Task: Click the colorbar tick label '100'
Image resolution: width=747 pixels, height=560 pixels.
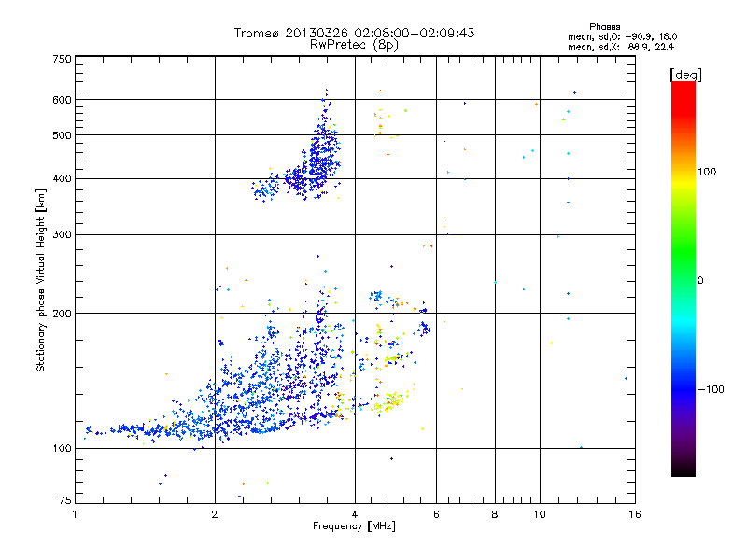Action: tap(707, 172)
